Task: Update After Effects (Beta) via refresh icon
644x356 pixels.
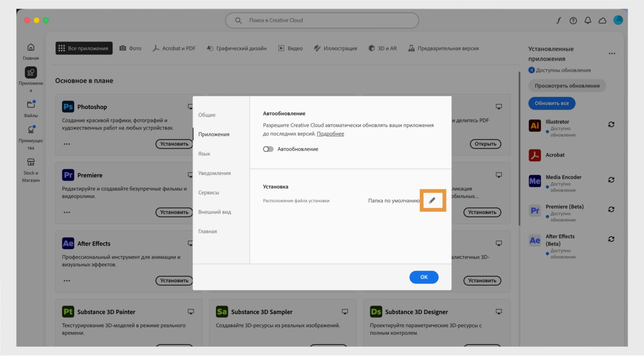Action: click(x=611, y=239)
